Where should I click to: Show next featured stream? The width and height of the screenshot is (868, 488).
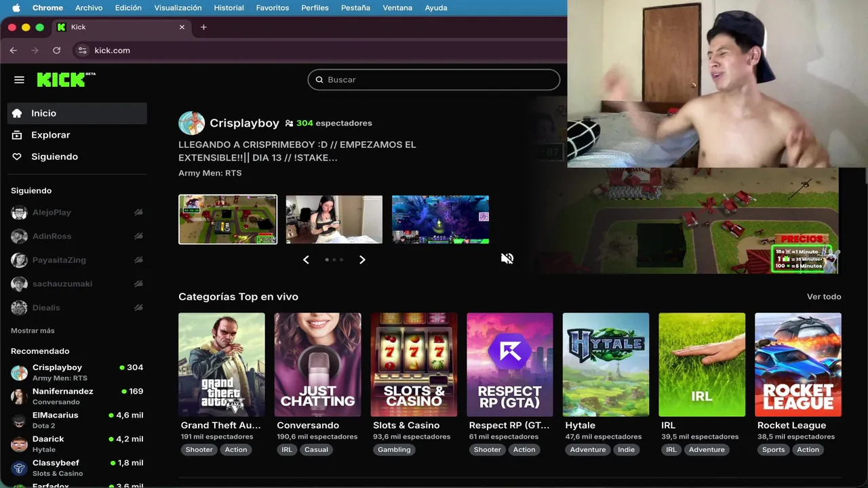click(362, 260)
